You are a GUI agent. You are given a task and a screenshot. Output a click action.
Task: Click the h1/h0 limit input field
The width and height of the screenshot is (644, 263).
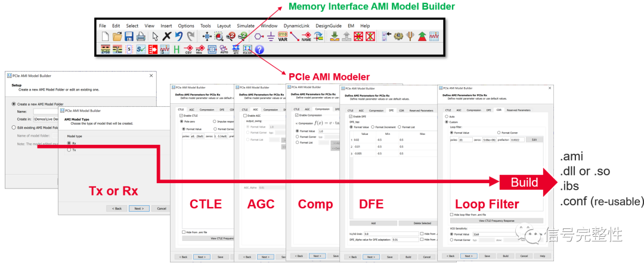pyautogui.click(x=392, y=233)
